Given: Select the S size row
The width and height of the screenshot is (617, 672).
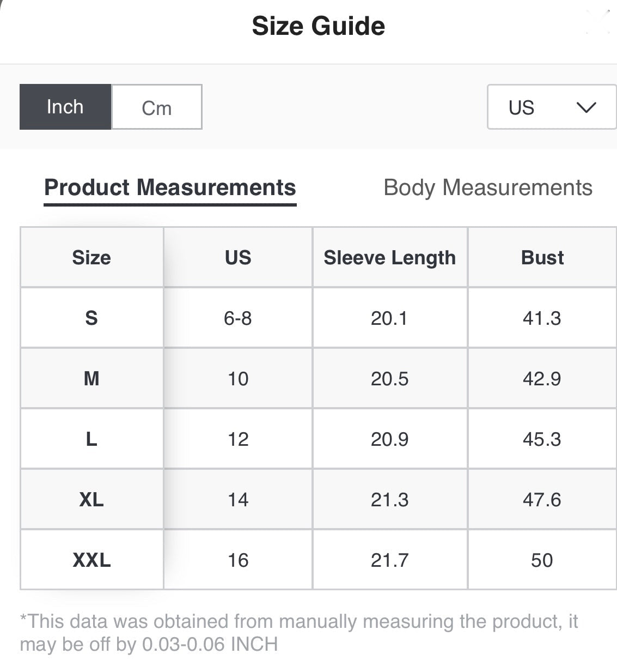Looking at the screenshot, I should (319, 318).
